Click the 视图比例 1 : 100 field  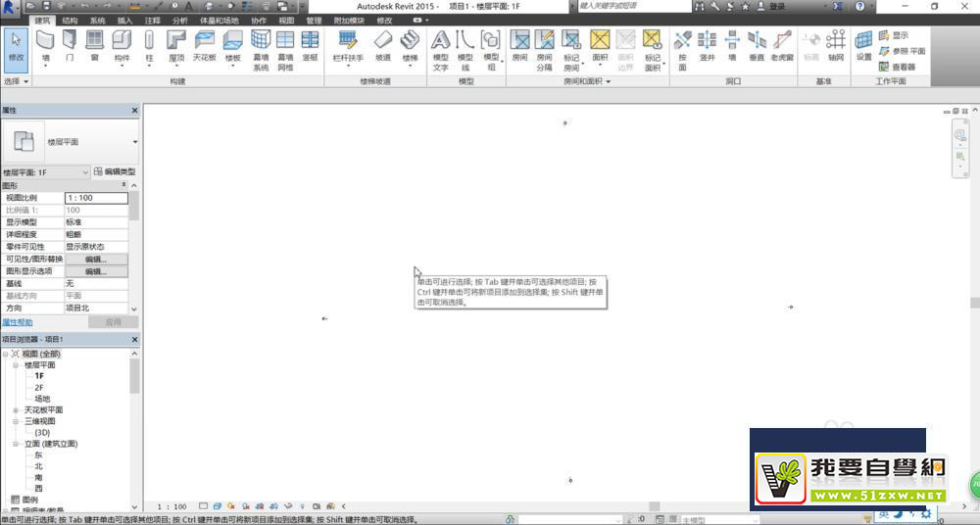point(96,198)
